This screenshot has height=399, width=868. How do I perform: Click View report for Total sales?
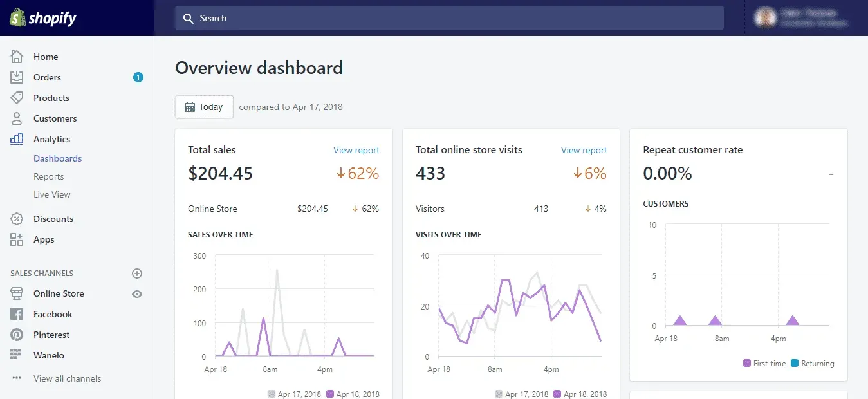click(x=356, y=150)
